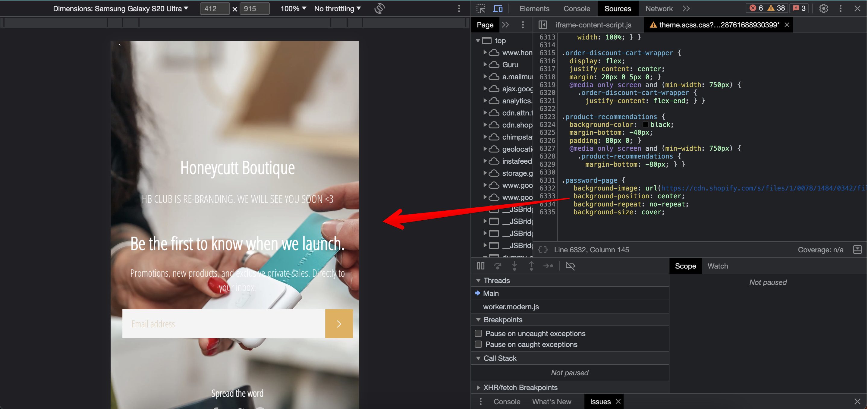Click the step debugger arrow icon
Screen dimensions: 868x409
[x=548, y=266]
